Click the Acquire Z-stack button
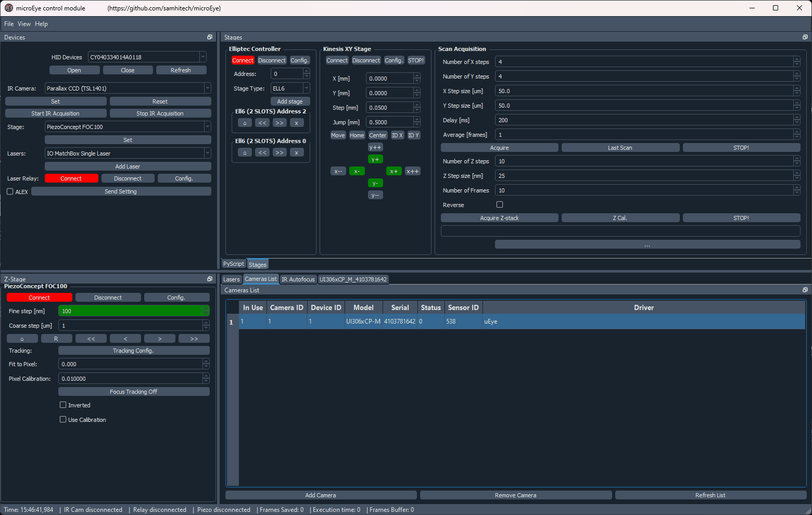 499,218
